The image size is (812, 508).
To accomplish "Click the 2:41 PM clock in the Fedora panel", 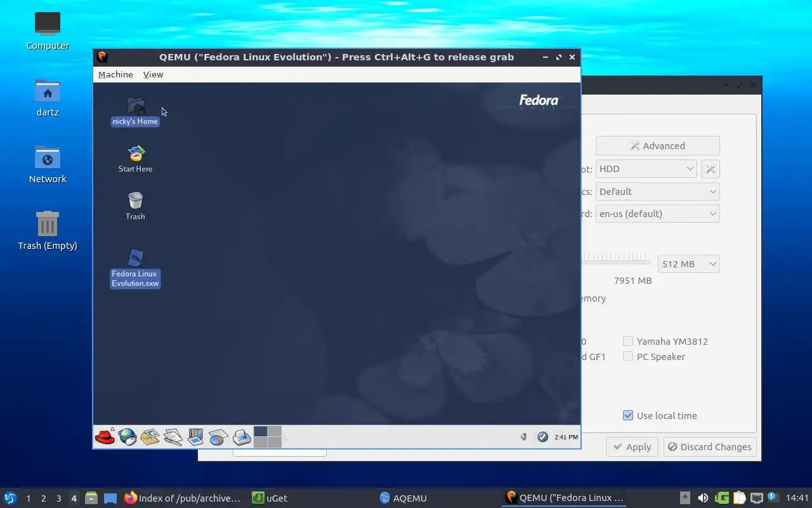I will (x=566, y=437).
